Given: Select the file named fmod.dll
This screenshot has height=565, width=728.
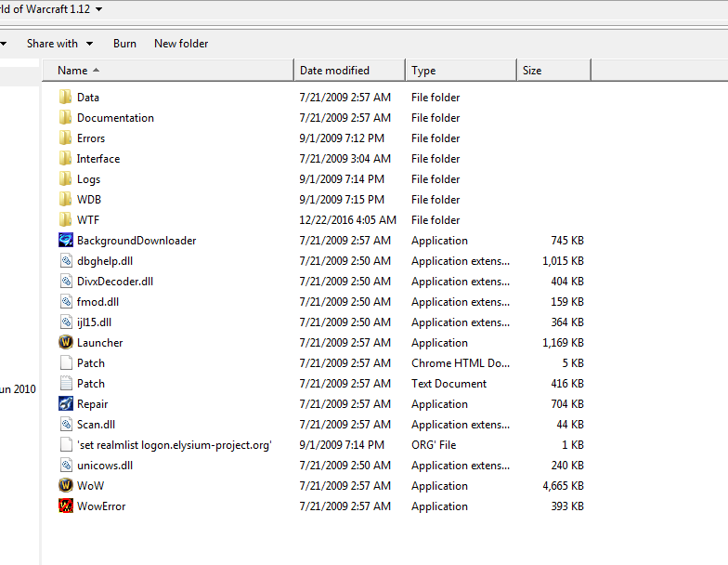Looking at the screenshot, I should tap(98, 301).
